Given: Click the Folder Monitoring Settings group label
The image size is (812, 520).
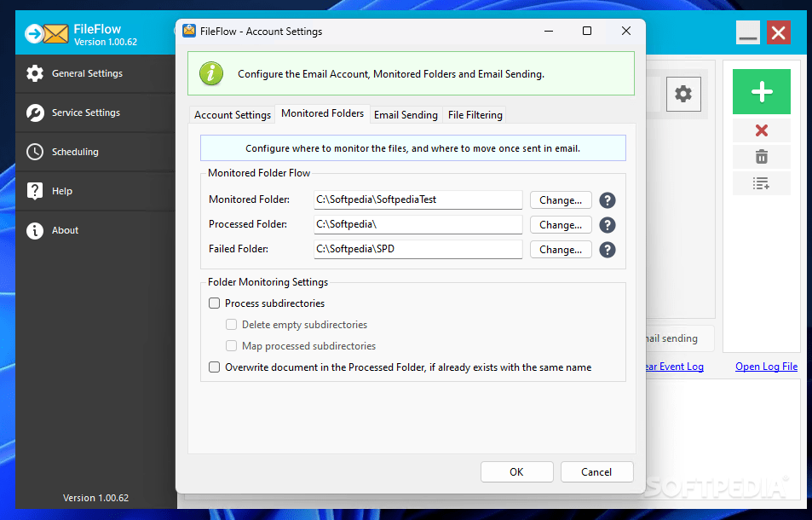Looking at the screenshot, I should tap(268, 282).
